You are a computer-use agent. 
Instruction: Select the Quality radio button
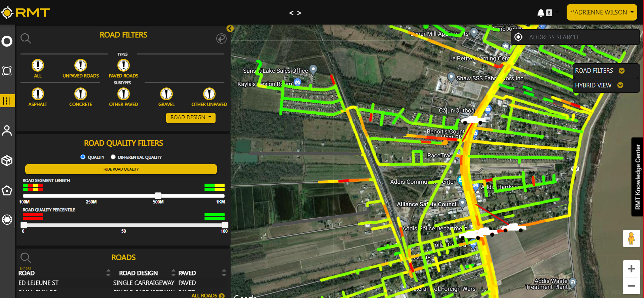tap(83, 157)
